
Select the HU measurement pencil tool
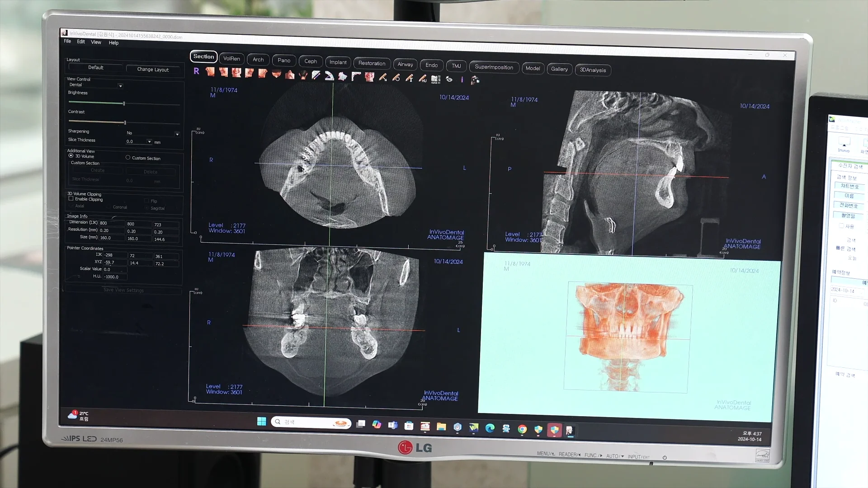[x=423, y=79]
